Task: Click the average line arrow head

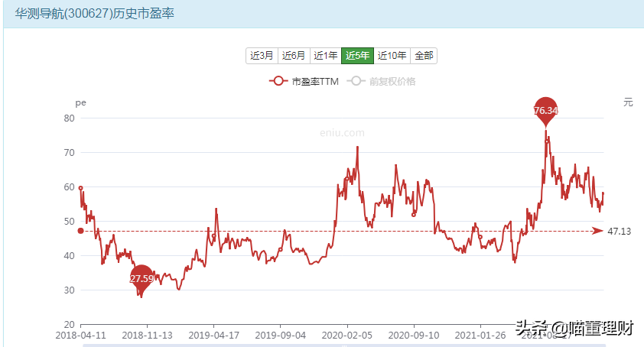Action: pos(597,231)
